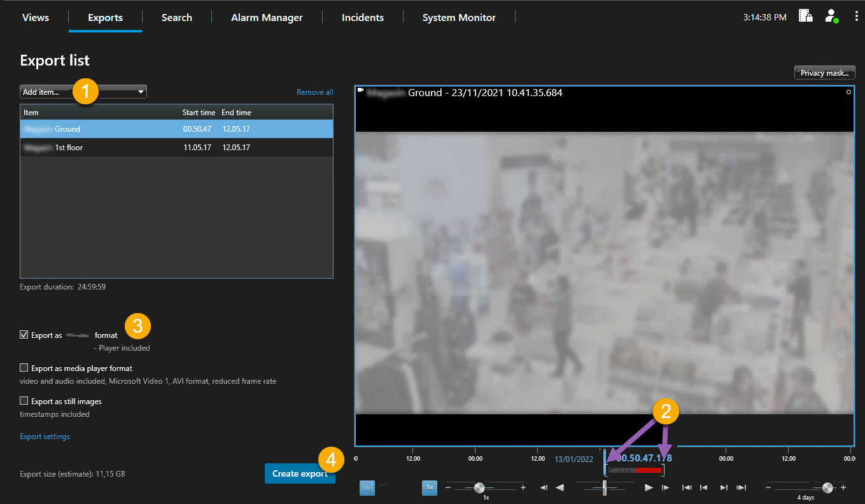Click the timestamps included text
This screenshot has width=865, height=504.
pos(55,414)
